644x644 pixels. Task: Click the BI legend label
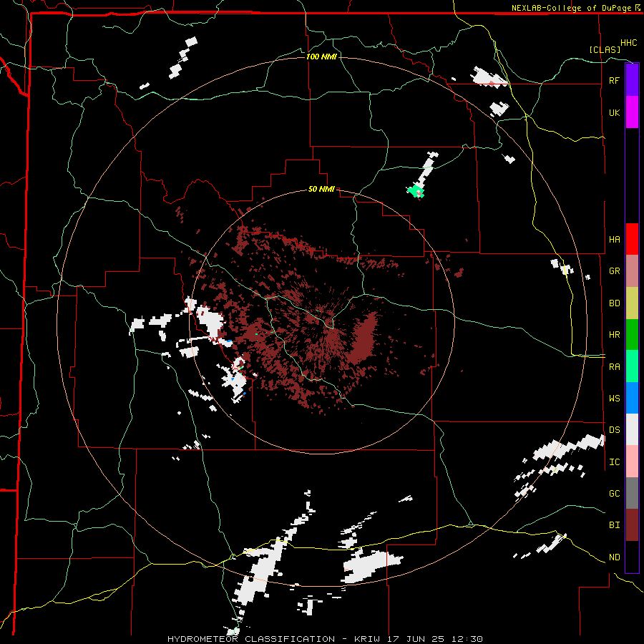[x=614, y=525]
